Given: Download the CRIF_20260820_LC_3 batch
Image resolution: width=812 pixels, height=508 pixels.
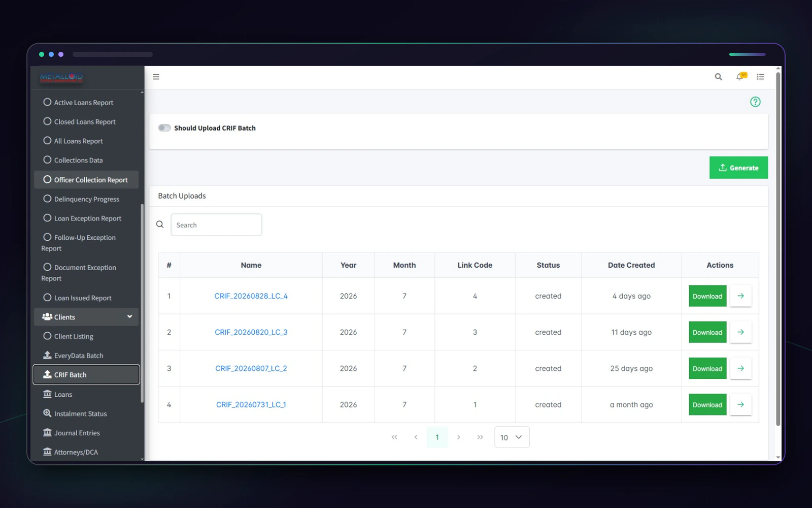Looking at the screenshot, I should click(707, 332).
